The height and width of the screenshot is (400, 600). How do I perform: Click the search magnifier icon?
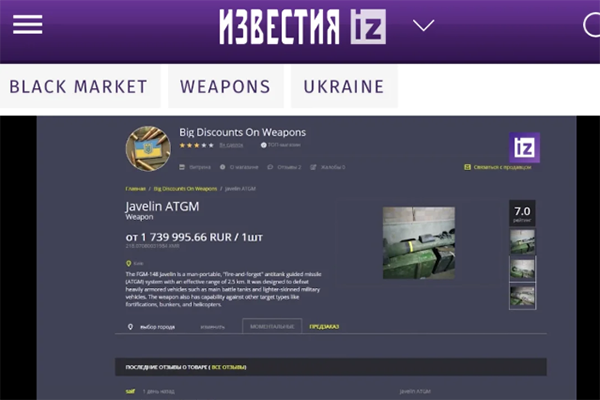(592, 26)
